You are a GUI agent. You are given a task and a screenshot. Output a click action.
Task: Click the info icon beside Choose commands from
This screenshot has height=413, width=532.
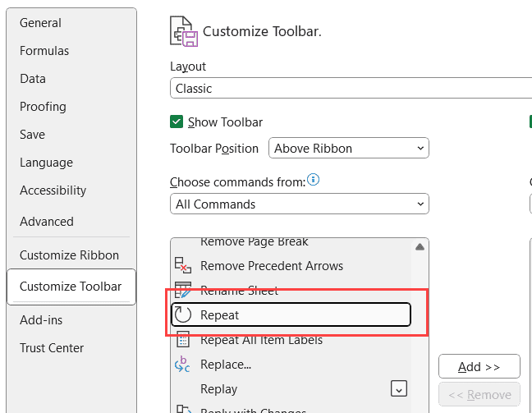[x=313, y=180]
